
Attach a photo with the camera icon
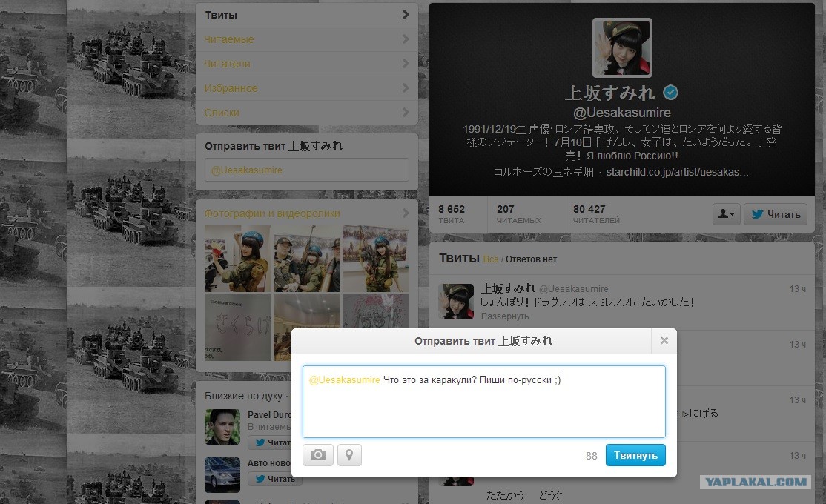point(317,455)
